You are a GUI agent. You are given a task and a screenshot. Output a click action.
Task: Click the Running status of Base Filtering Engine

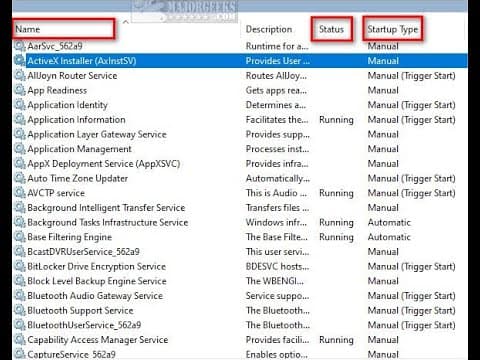[336, 237]
